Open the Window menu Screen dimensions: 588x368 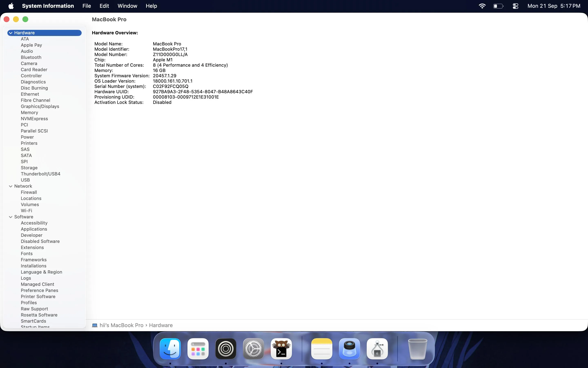tap(127, 6)
